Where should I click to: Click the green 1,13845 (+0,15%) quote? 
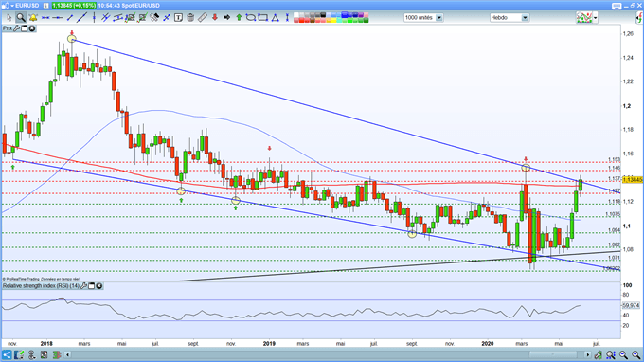pos(74,6)
